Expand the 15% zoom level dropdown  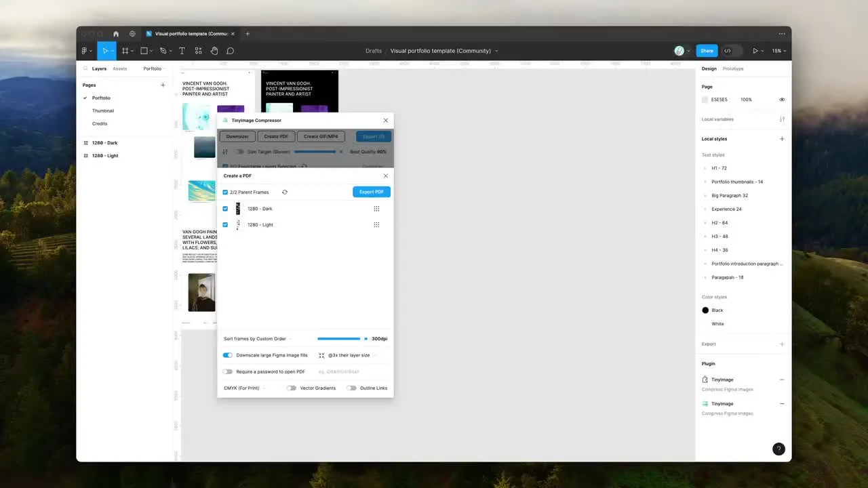778,51
